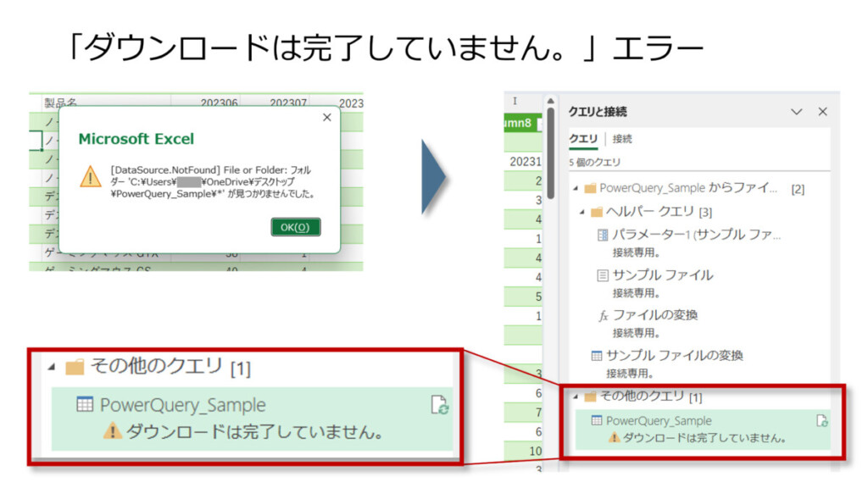The image size is (868, 488).
Task: Click the パラメーター1 parameter icon
Action: (603, 235)
